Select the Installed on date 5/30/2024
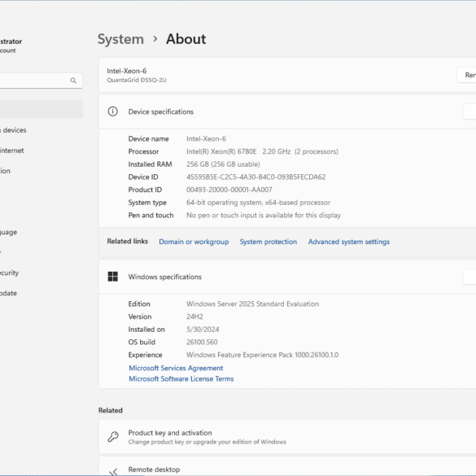476x476 pixels. (203, 330)
